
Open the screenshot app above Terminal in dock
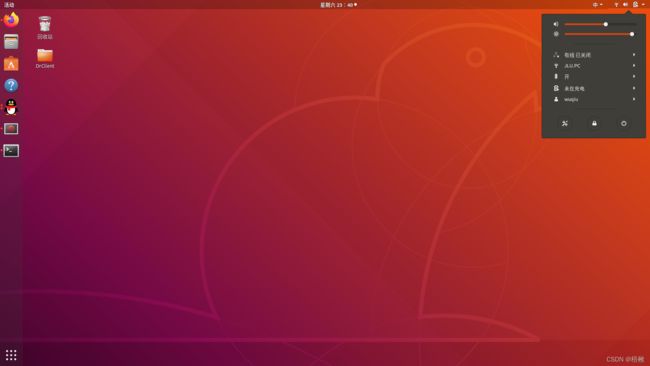pyautogui.click(x=11, y=129)
